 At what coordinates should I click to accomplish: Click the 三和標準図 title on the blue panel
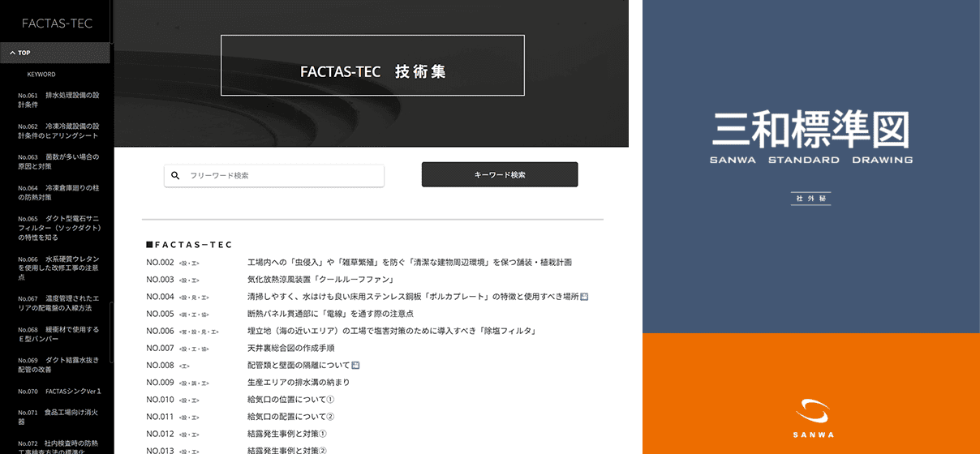(811, 131)
